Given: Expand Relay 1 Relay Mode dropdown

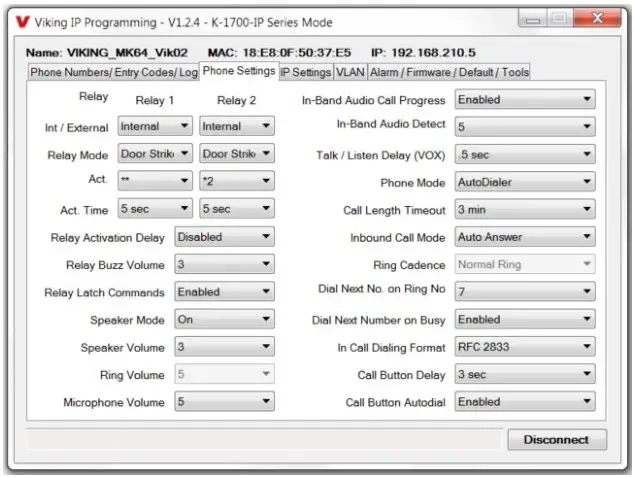Looking at the screenshot, I should (155, 154).
